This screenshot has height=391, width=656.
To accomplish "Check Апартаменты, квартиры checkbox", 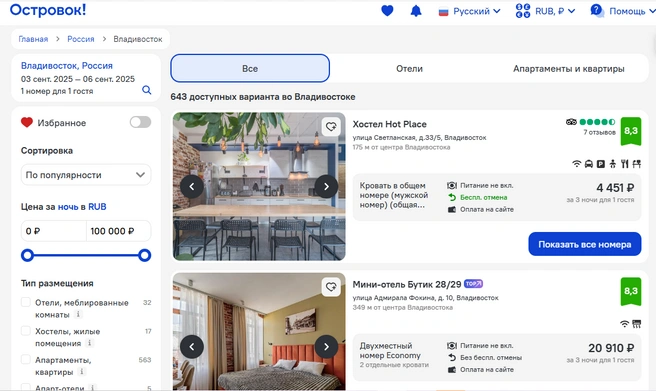I will 26,360.
